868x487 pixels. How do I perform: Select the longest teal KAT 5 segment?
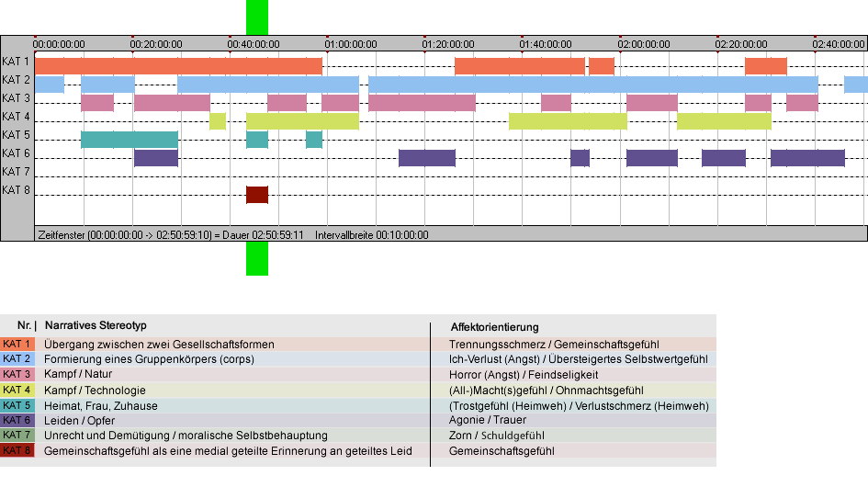130,140
